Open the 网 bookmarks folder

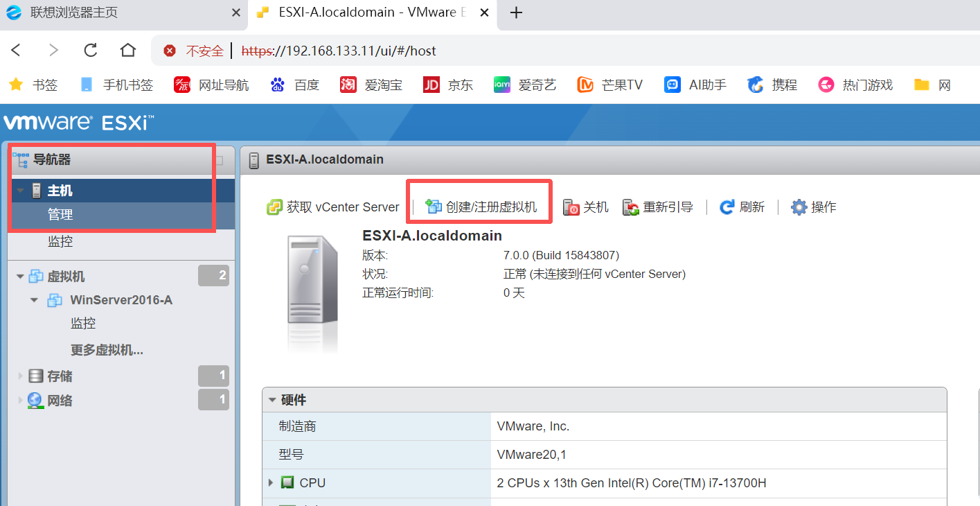click(x=932, y=85)
